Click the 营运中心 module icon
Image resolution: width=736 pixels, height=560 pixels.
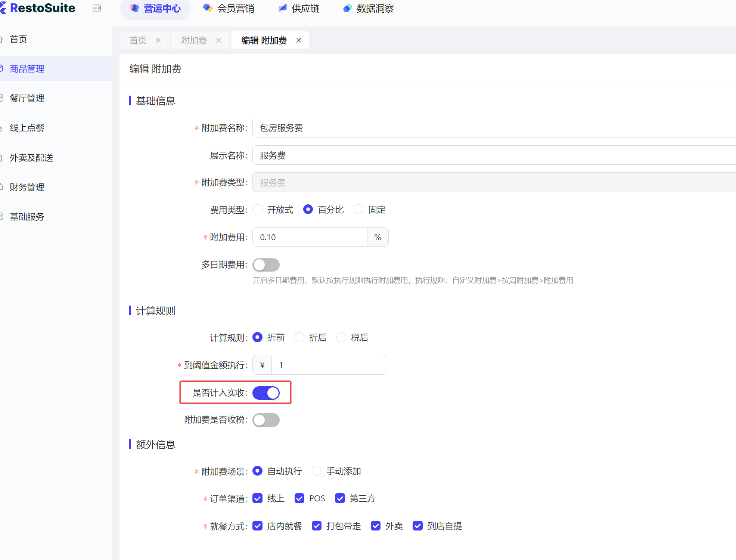[x=135, y=8]
